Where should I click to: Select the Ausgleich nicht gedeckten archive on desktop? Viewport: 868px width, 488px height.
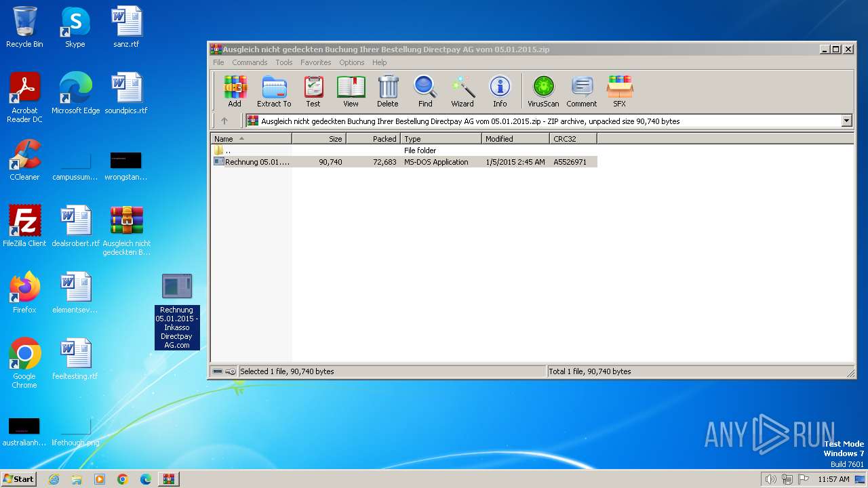click(x=126, y=230)
